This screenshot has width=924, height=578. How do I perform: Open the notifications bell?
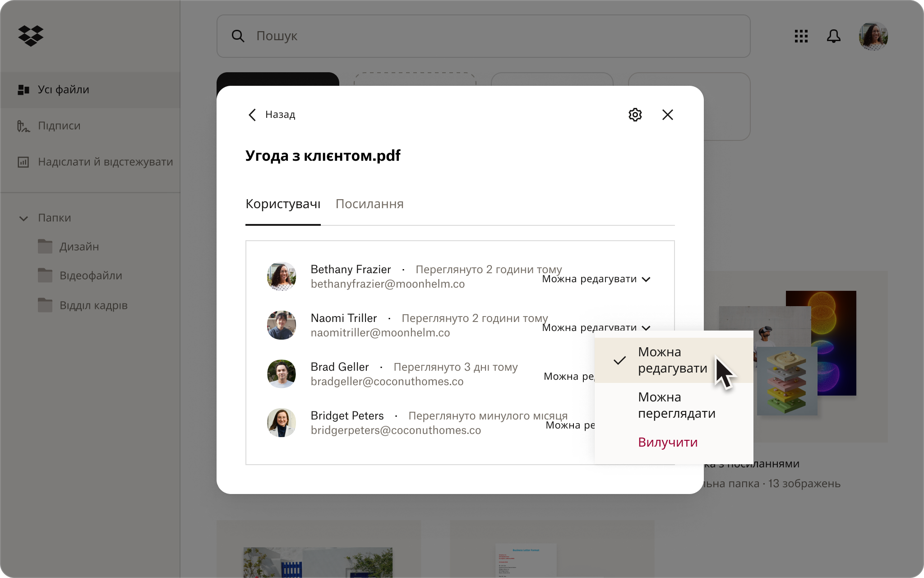(834, 37)
